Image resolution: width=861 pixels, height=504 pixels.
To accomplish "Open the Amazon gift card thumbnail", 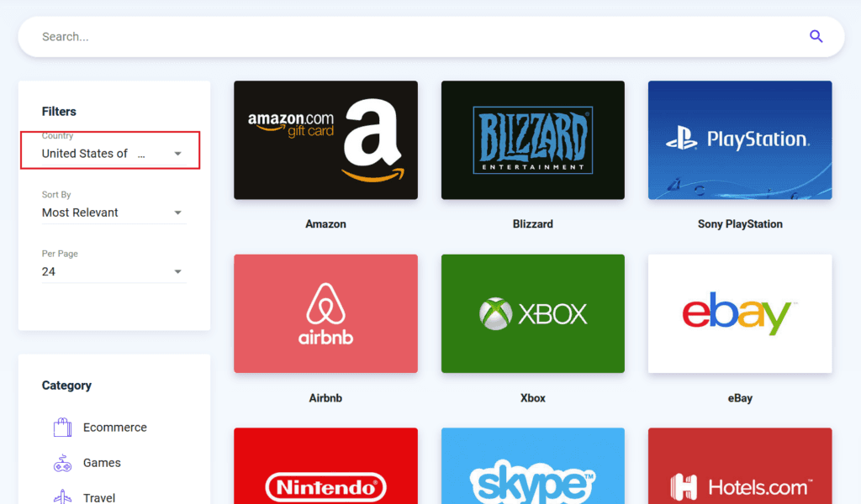I will tap(325, 140).
